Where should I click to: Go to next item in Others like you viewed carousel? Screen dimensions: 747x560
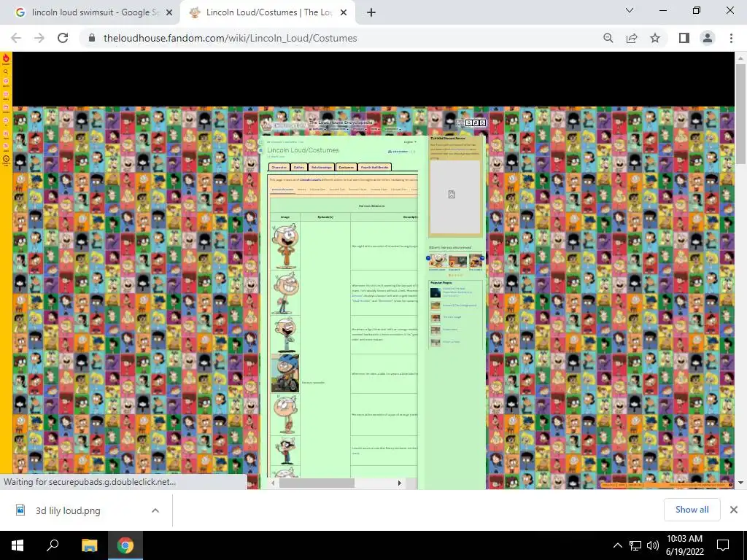point(482,257)
